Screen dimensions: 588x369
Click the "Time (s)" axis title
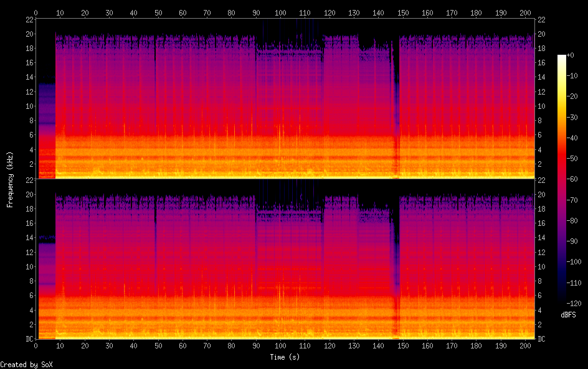tap(285, 357)
